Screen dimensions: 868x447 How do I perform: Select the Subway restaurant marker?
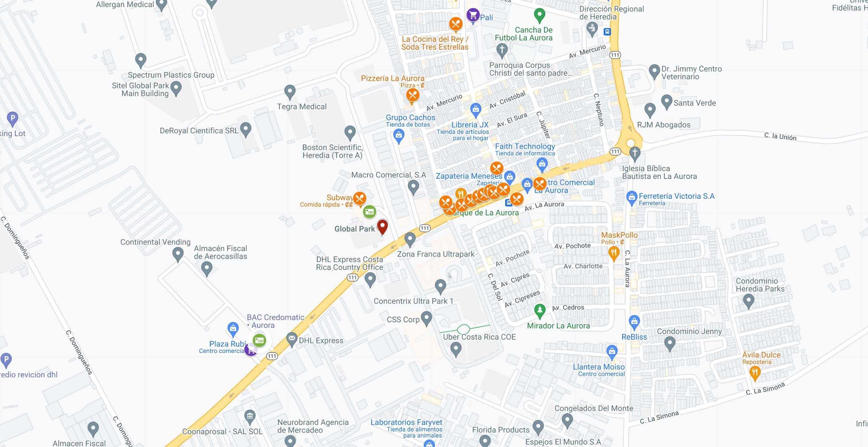click(x=359, y=199)
